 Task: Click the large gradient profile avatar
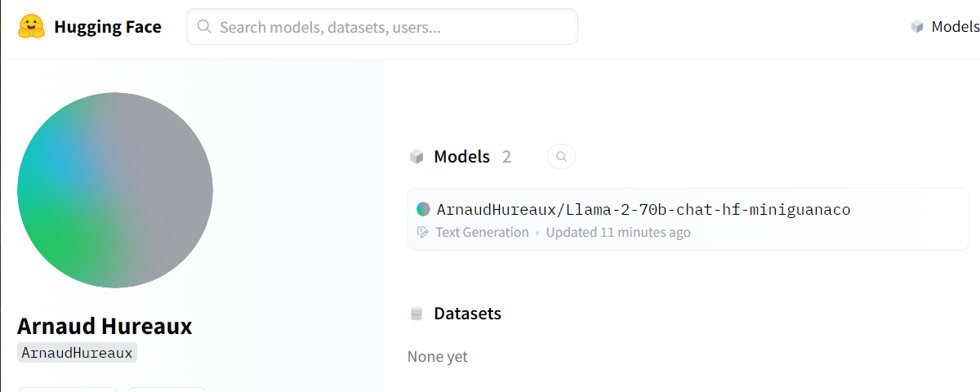pyautogui.click(x=115, y=190)
